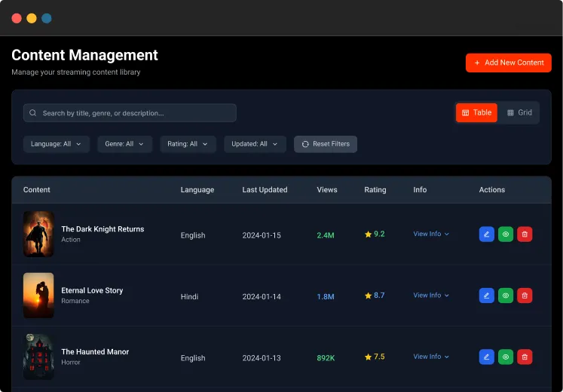Click the 2.4M views value
This screenshot has width=563, height=392.
click(x=326, y=235)
